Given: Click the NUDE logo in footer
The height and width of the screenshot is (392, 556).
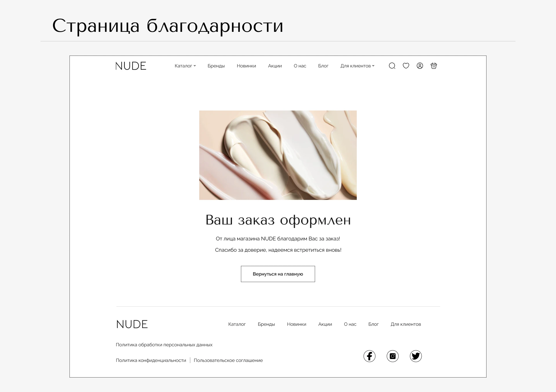Looking at the screenshot, I should point(132,324).
